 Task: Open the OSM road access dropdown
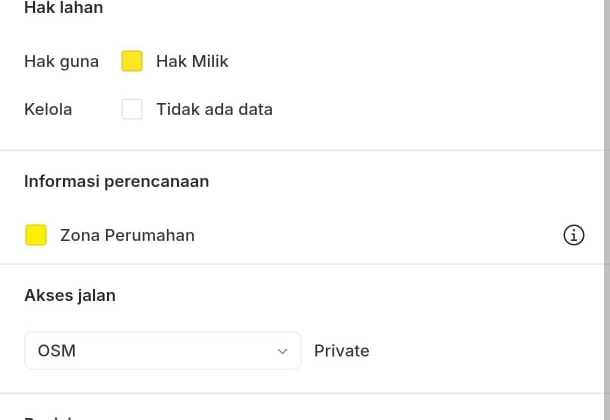click(162, 351)
